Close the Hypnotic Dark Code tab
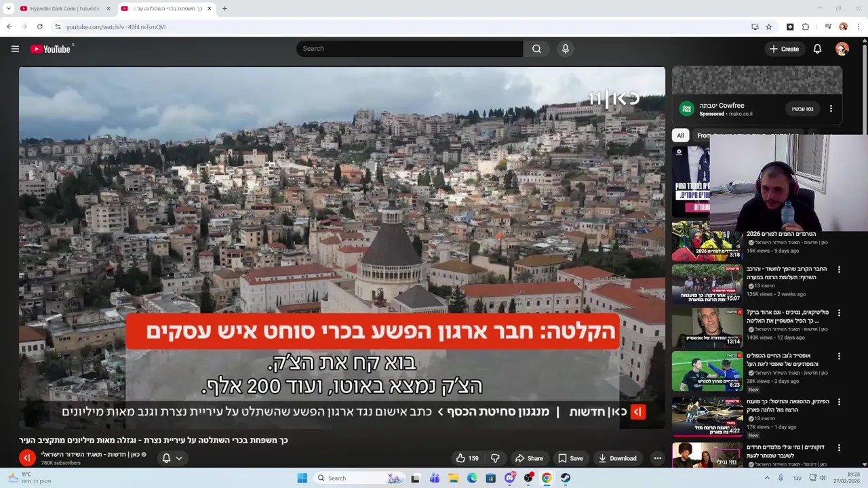This screenshot has width=868, height=488. pos(108,9)
